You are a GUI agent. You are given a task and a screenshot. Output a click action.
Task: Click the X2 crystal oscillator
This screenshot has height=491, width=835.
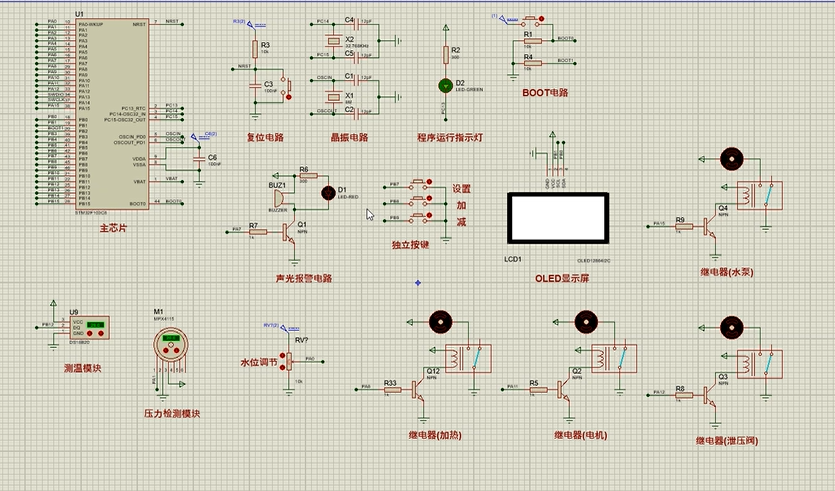pyautogui.click(x=333, y=40)
